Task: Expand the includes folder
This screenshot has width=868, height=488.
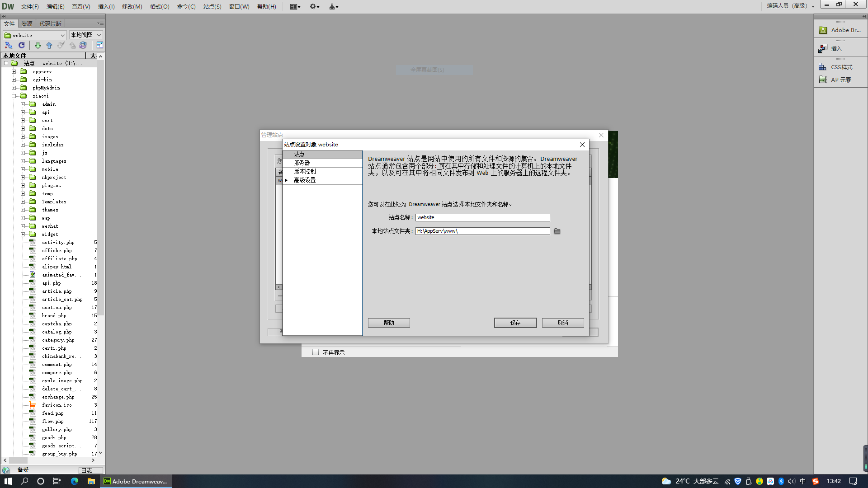Action: point(23,145)
